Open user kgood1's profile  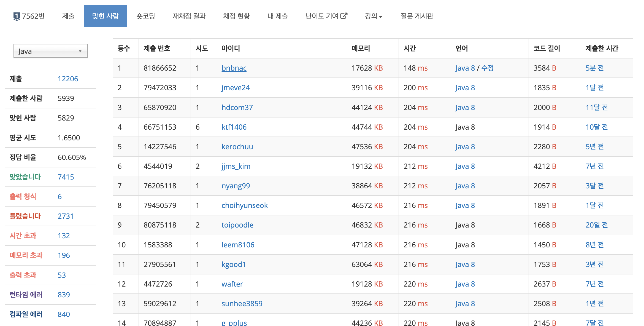[234, 264]
